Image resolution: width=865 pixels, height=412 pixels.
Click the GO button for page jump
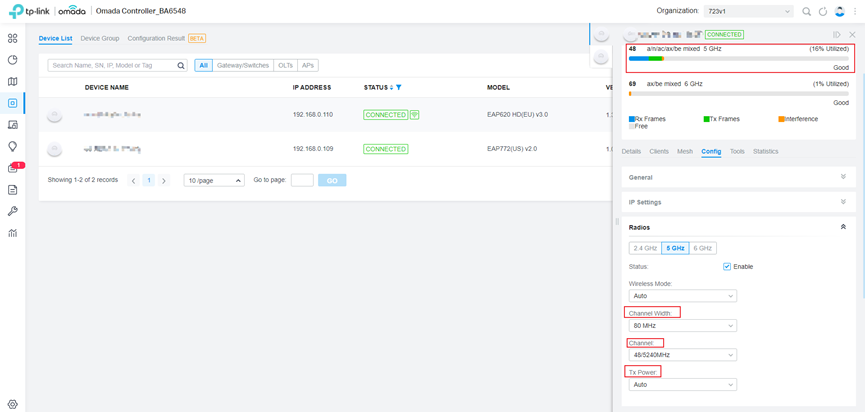click(332, 181)
